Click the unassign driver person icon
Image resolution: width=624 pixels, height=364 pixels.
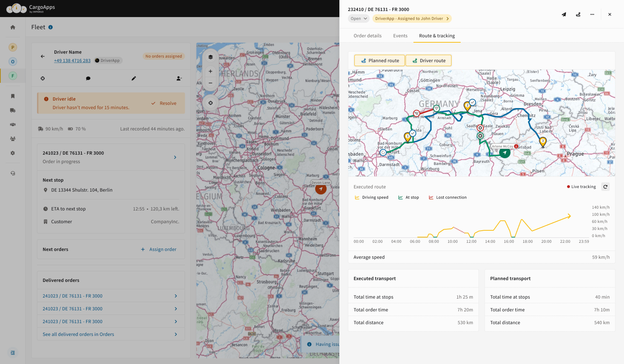(179, 78)
